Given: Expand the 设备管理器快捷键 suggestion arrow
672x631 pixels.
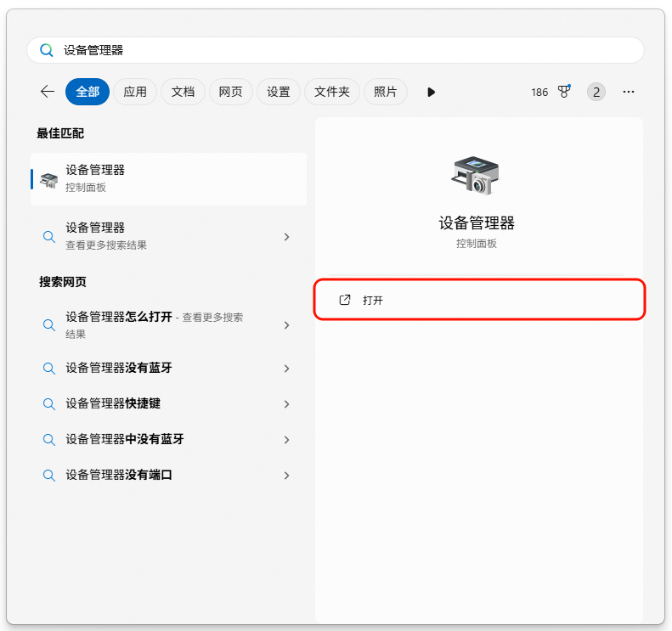Looking at the screenshot, I should [287, 404].
